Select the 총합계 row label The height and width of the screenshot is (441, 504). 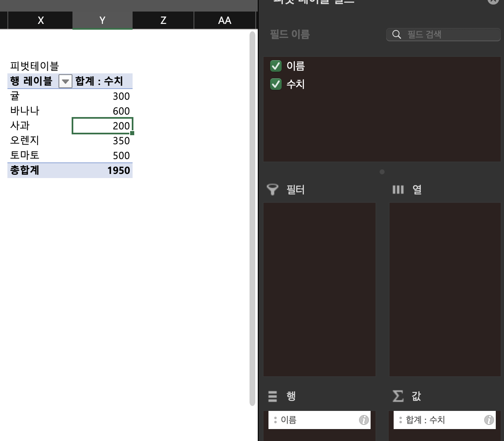tap(40, 170)
